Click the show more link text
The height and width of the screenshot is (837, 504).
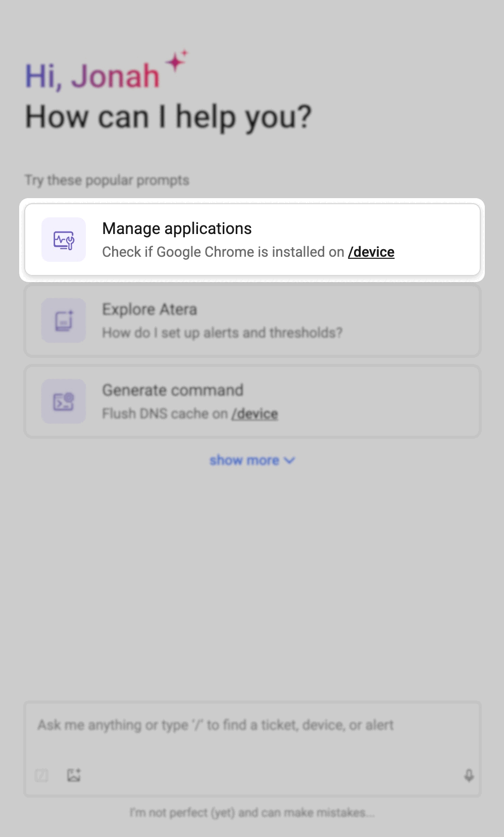244,460
